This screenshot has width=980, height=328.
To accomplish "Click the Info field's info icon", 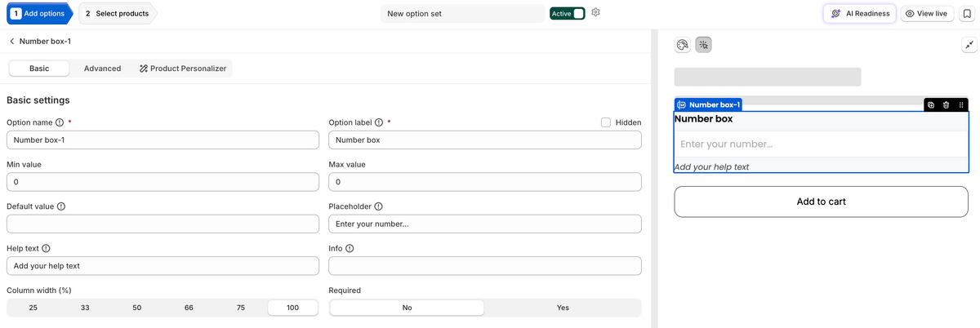I will tap(350, 248).
